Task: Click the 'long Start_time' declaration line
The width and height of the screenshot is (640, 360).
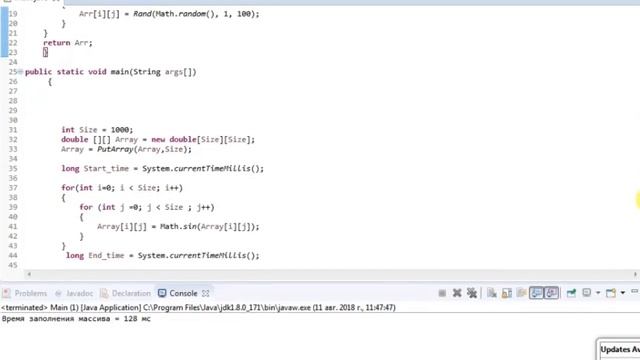Action: [x=162, y=169]
